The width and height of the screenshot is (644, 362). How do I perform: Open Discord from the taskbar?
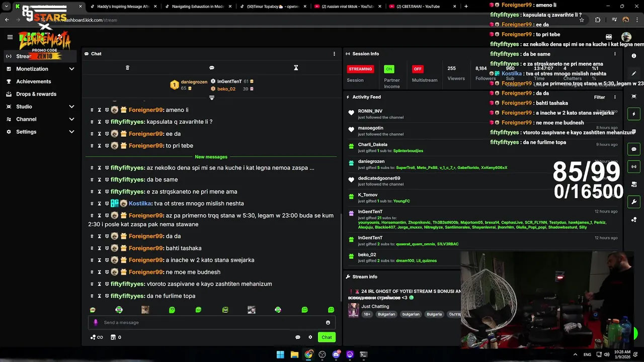336,354
